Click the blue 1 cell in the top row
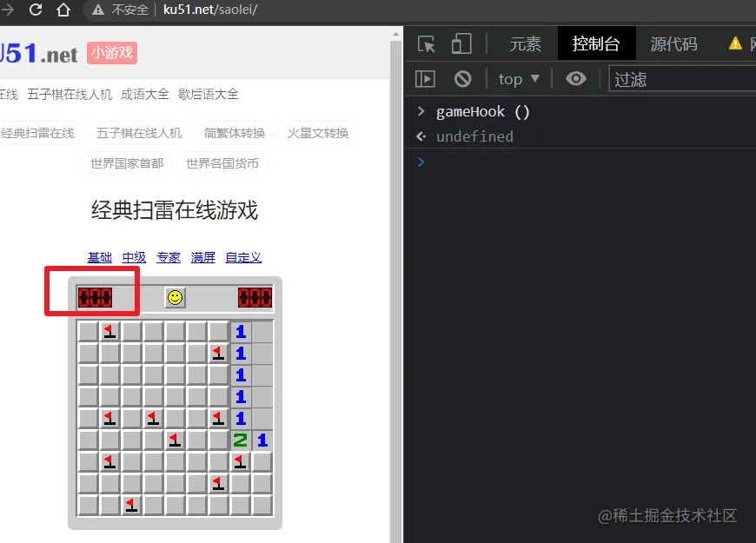756x543 pixels. [x=240, y=331]
